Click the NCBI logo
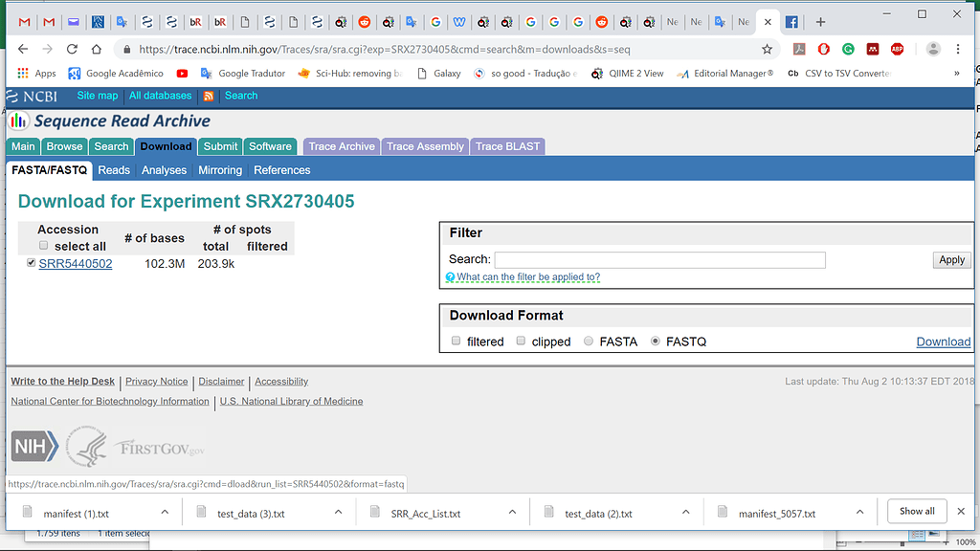The image size is (980, 551). [x=32, y=97]
